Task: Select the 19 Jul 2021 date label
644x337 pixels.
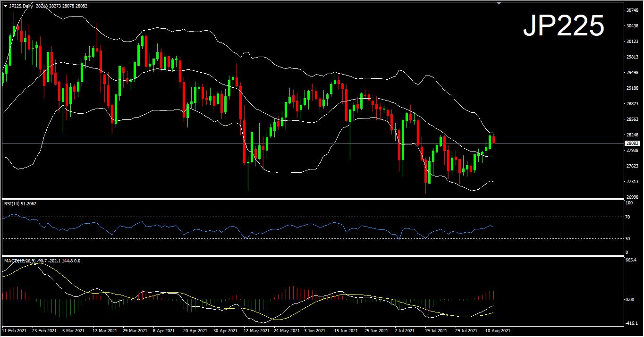Action: tap(436, 331)
